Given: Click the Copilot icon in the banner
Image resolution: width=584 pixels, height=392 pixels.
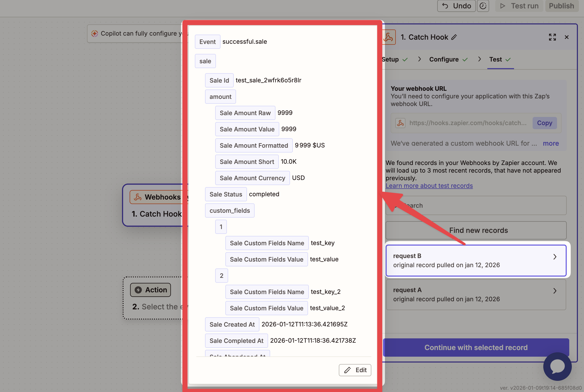Looking at the screenshot, I should [95, 34].
